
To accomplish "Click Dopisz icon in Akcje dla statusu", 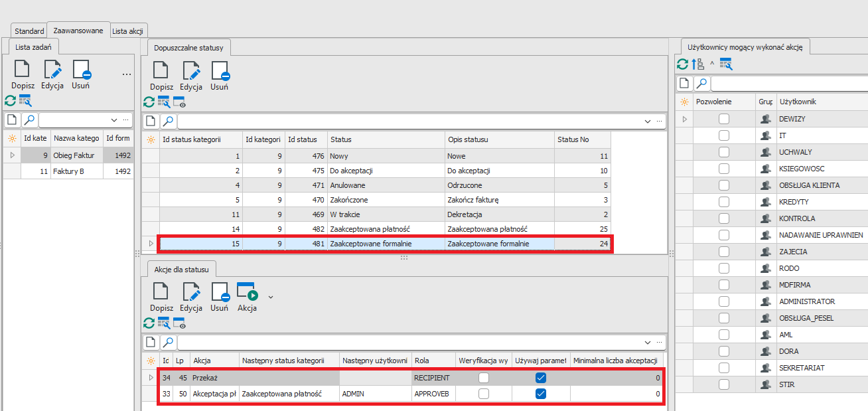I will click(x=161, y=293).
